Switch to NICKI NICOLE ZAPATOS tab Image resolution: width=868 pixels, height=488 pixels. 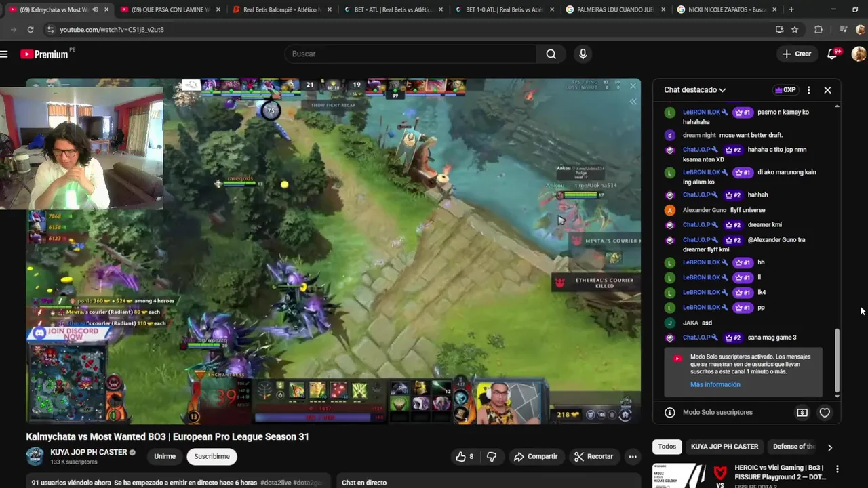point(727,9)
